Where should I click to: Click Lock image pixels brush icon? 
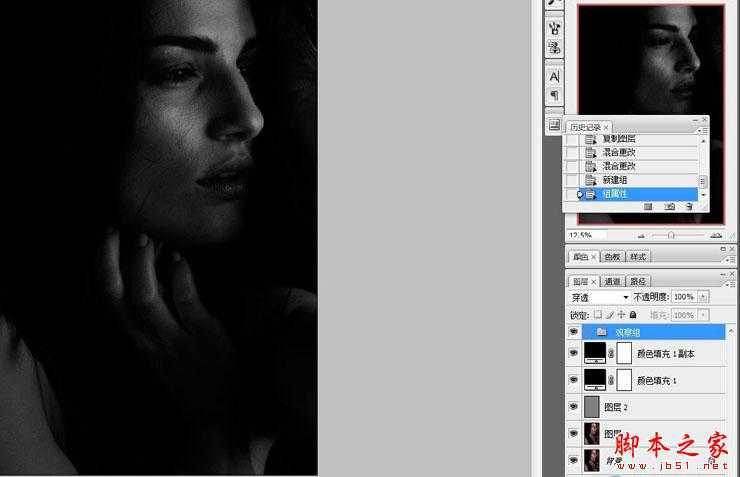pyautogui.click(x=610, y=314)
